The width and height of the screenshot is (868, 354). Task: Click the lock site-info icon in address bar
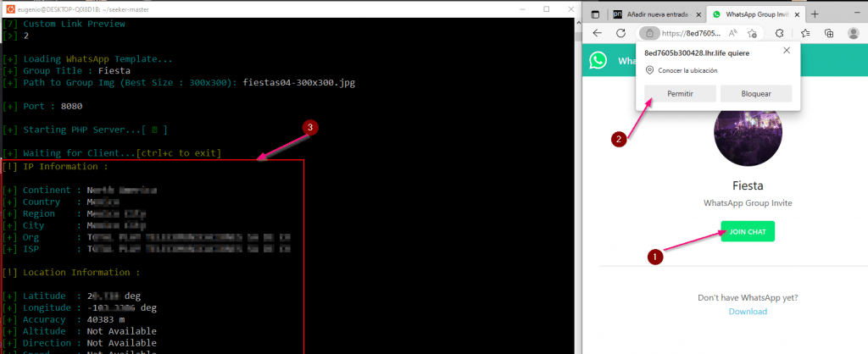pyautogui.click(x=650, y=33)
